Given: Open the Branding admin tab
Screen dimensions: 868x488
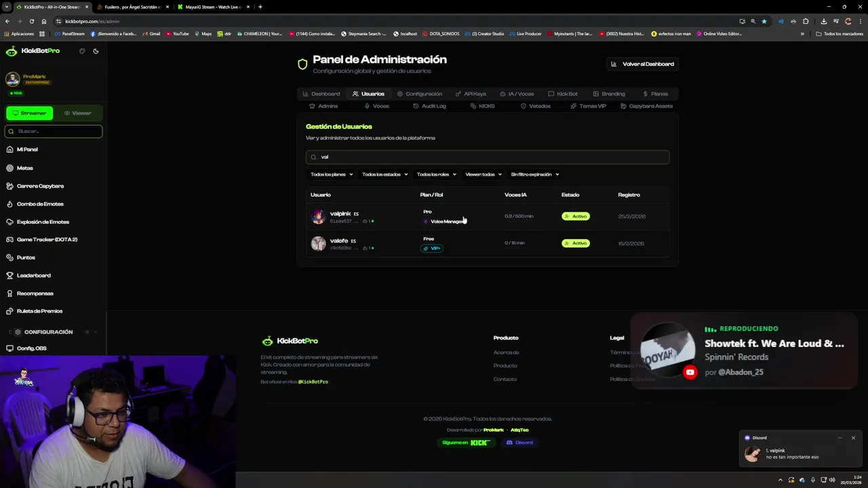Looking at the screenshot, I should 609,94.
